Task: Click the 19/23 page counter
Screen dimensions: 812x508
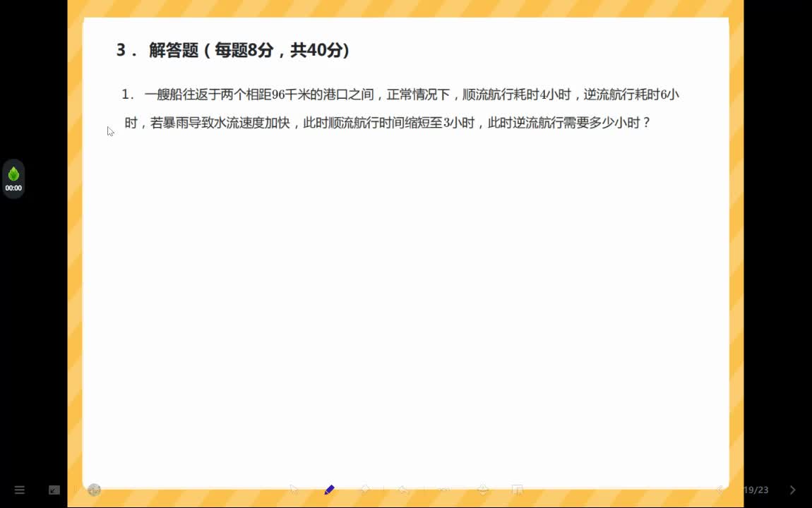Action: 756,490
